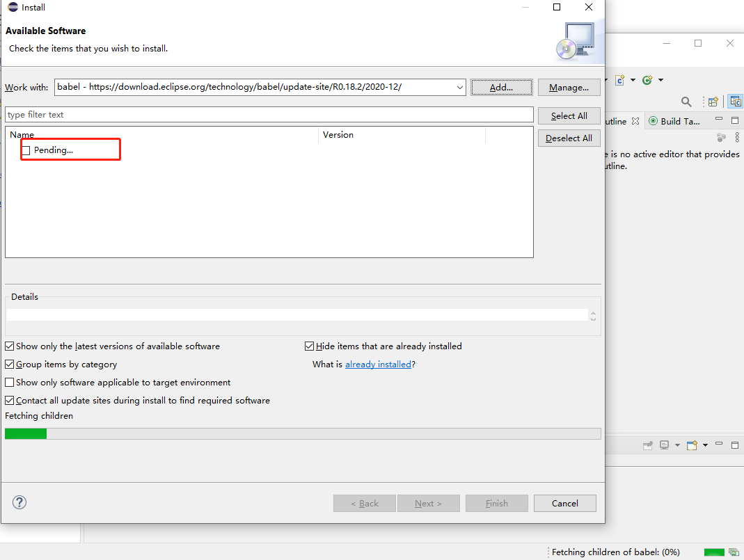Viewport: 744px width, 560px height.
Task: Click the Pin Console icon
Action: [x=648, y=445]
